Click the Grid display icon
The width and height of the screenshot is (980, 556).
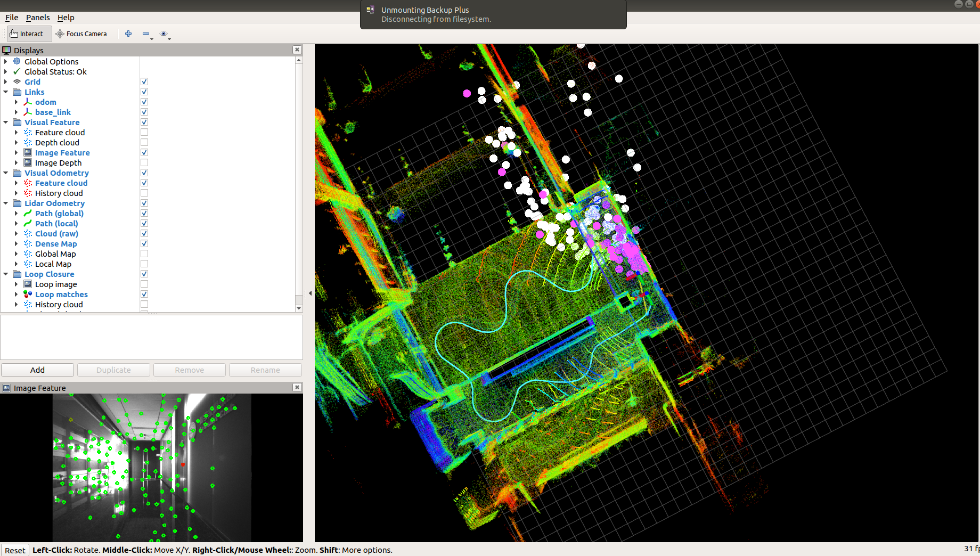(x=17, y=81)
